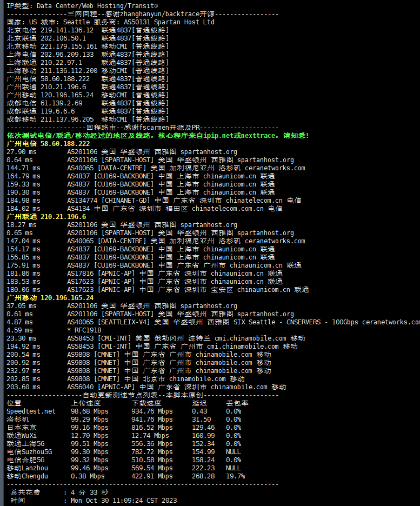Click the yellow heading 广州移动 120.196.165.24

(x=50, y=298)
